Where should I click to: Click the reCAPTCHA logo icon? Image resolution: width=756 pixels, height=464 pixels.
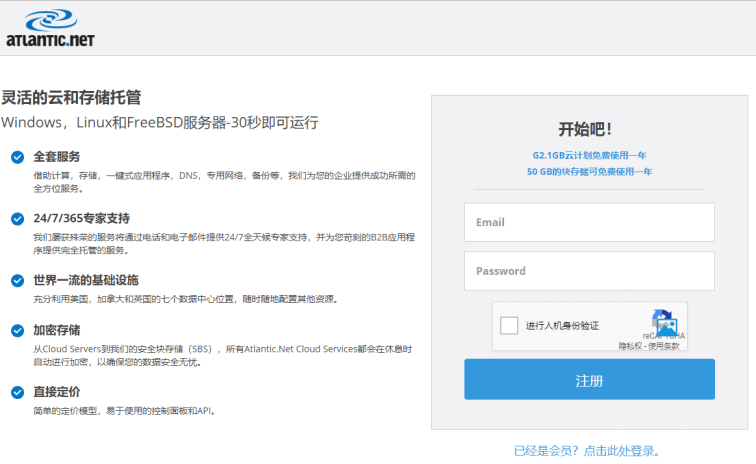point(663,322)
